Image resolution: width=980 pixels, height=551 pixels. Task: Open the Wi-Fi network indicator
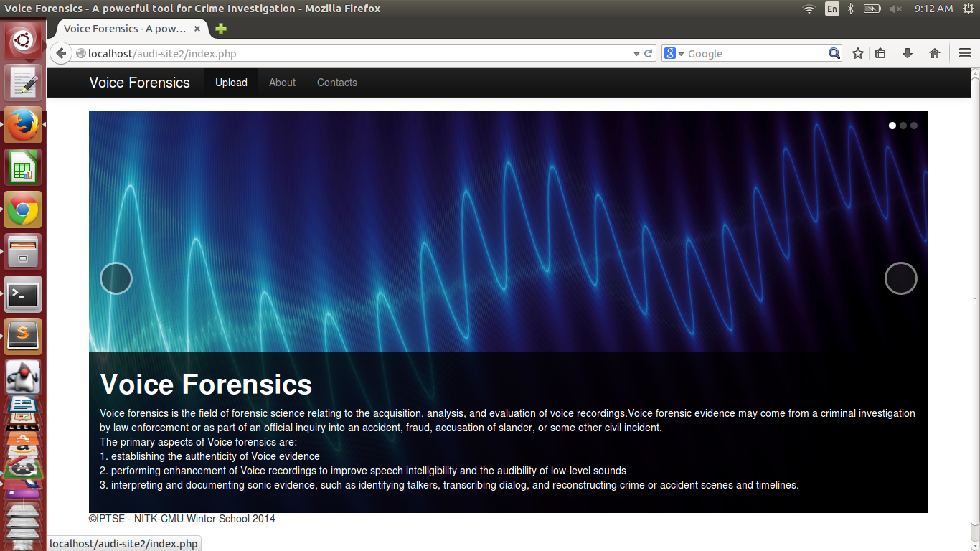[809, 9]
